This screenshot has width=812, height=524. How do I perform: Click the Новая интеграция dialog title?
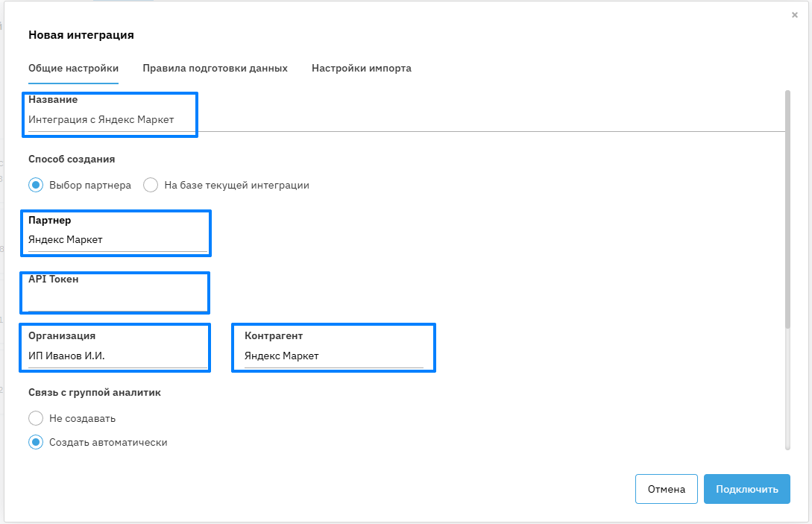(81, 34)
